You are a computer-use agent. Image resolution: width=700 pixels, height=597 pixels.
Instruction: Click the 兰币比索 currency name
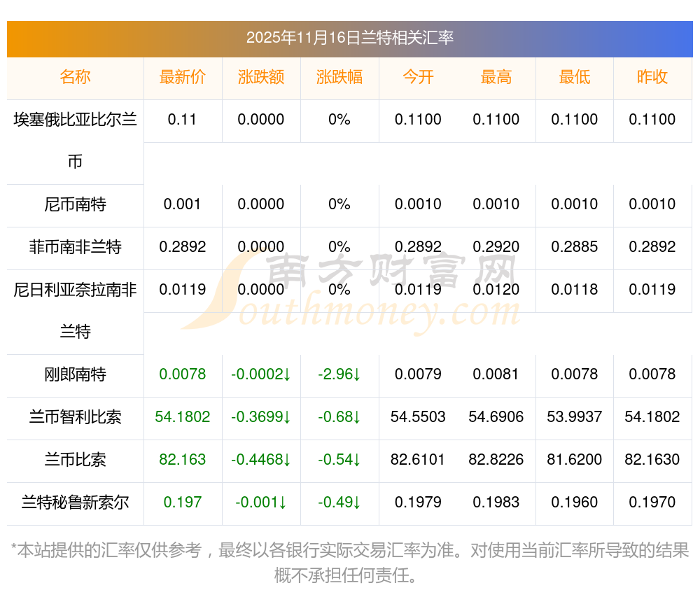click(x=75, y=460)
